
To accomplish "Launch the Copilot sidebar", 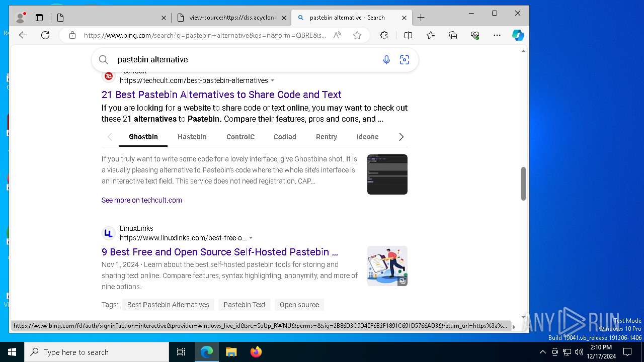I will coord(518,35).
